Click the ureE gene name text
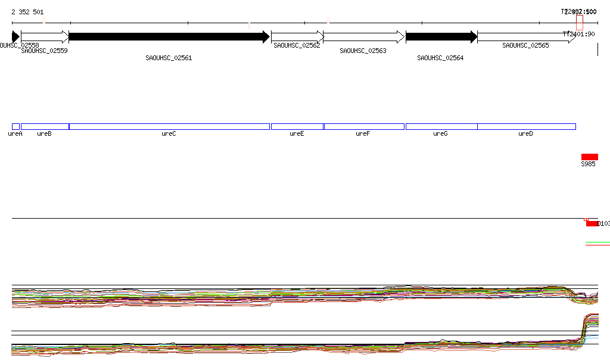610x364 pixels. coord(297,134)
